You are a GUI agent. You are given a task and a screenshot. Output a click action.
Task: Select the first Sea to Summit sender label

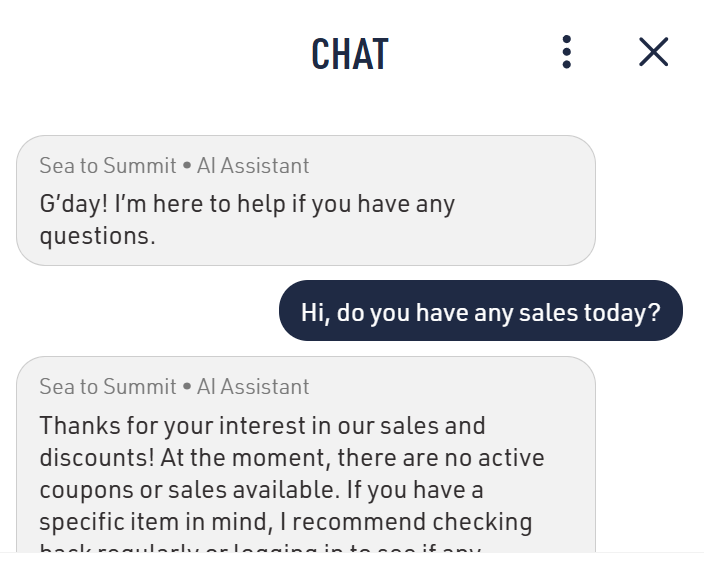(x=107, y=166)
